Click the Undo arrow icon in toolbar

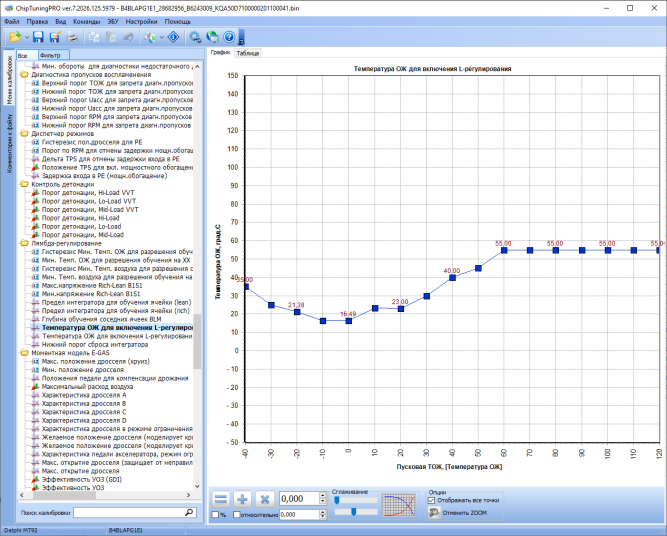coord(128,37)
